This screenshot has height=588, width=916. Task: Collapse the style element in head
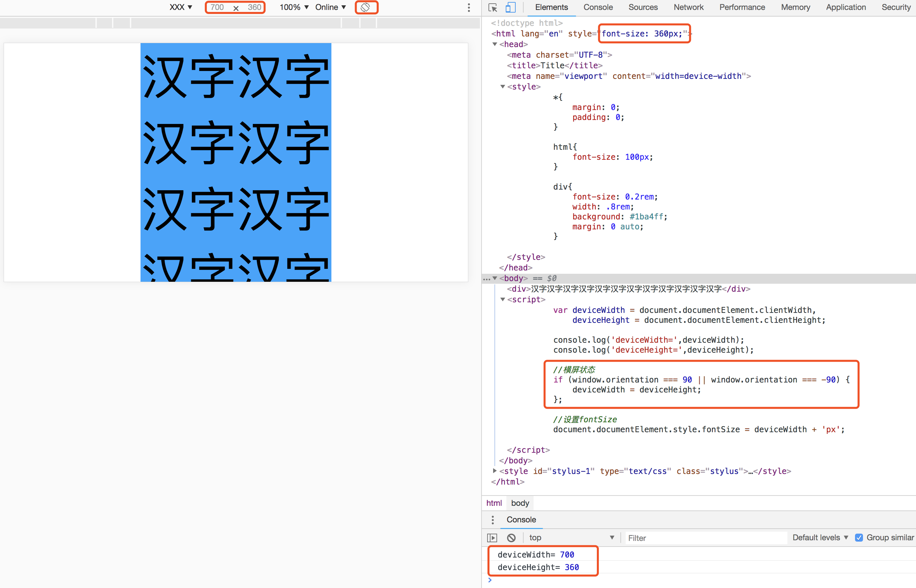point(503,87)
